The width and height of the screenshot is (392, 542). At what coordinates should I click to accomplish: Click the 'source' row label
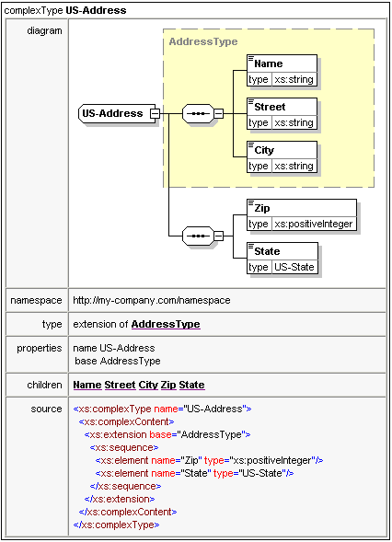[x=46, y=409]
